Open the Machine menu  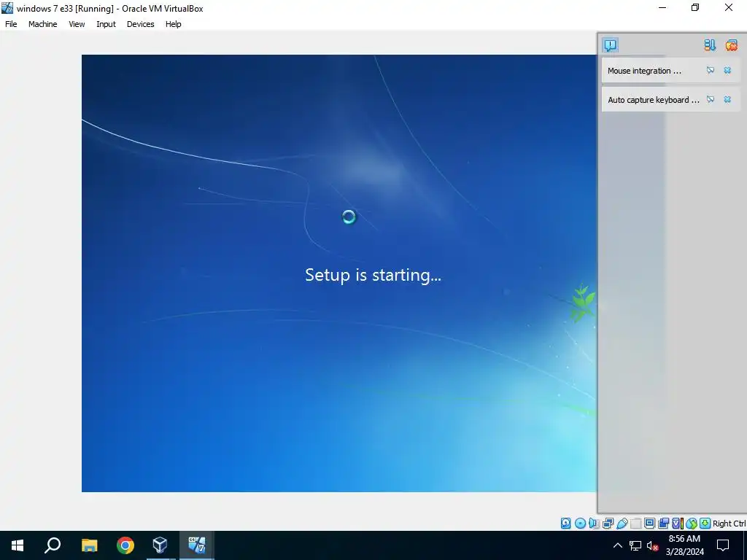[42, 24]
